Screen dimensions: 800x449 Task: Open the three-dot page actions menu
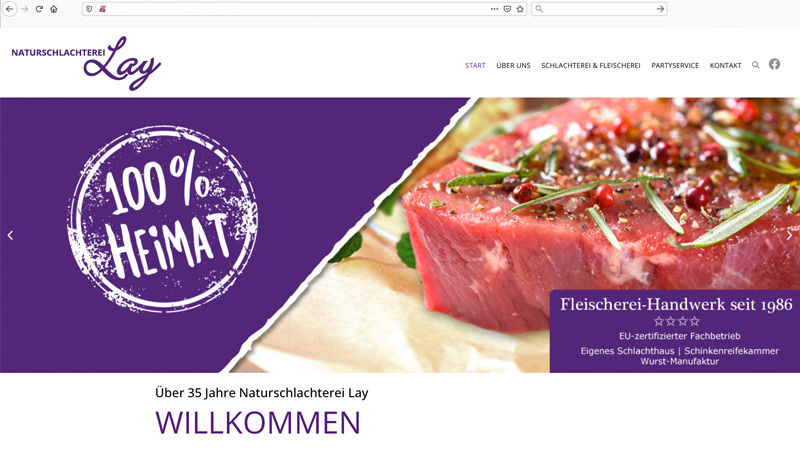click(x=494, y=9)
